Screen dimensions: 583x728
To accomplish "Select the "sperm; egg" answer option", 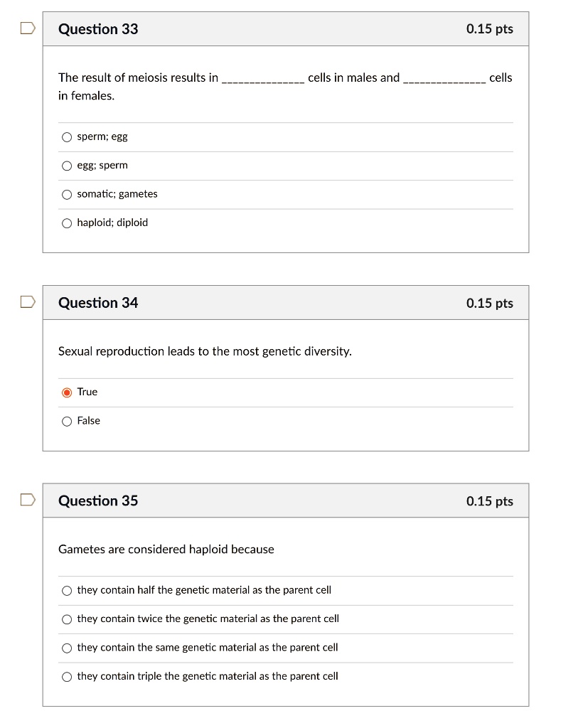I will click(66, 136).
